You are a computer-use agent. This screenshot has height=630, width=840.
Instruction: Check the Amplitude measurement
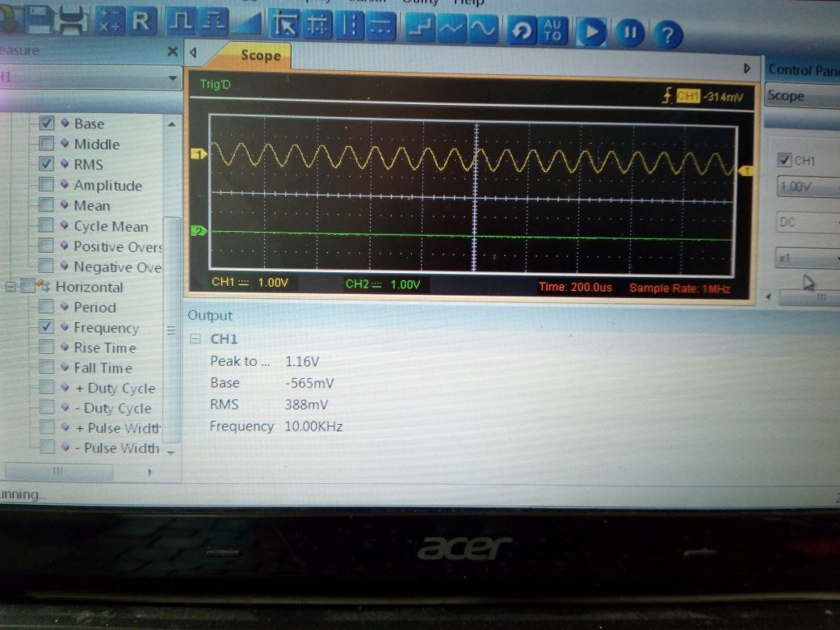pyautogui.click(x=47, y=184)
